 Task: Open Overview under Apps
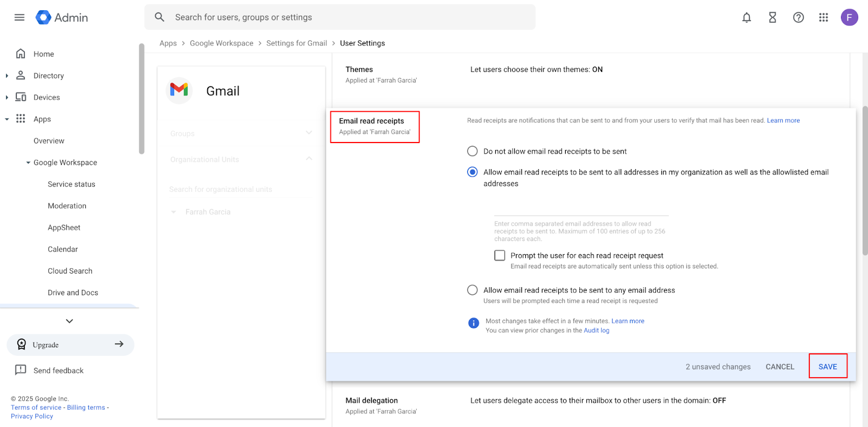[49, 140]
